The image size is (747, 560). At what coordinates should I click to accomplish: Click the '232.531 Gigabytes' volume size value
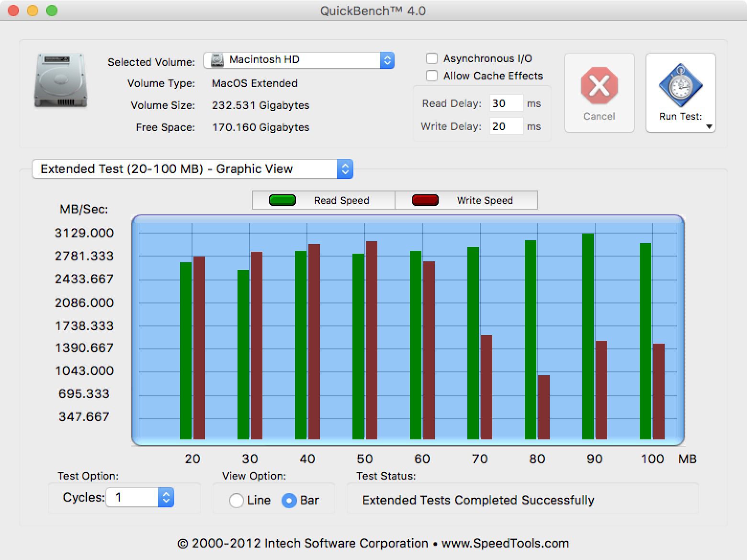(260, 105)
